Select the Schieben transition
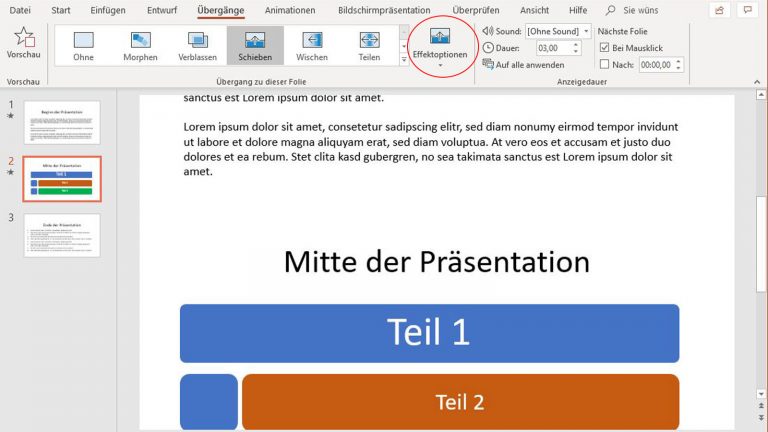Screen dimensions: 768x432 click(x=255, y=45)
